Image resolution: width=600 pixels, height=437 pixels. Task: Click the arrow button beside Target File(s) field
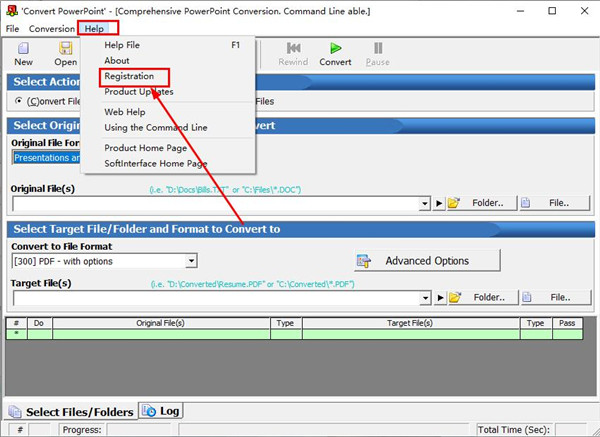(440, 298)
